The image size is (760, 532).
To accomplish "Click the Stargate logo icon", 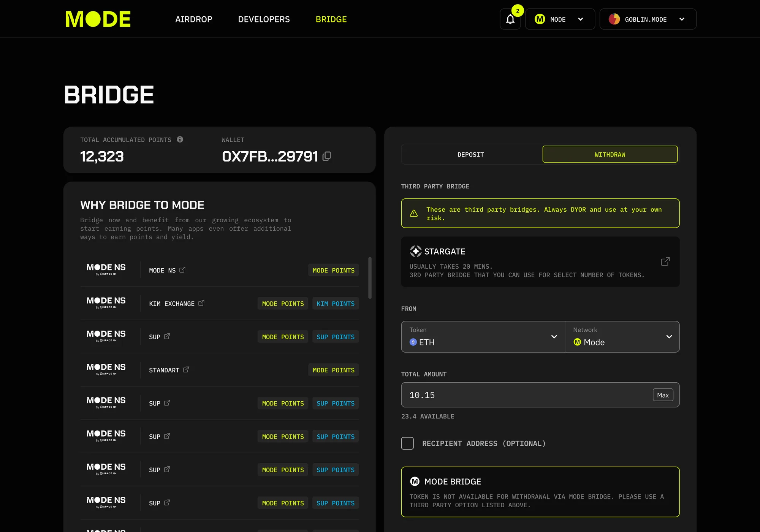I will pos(416,251).
